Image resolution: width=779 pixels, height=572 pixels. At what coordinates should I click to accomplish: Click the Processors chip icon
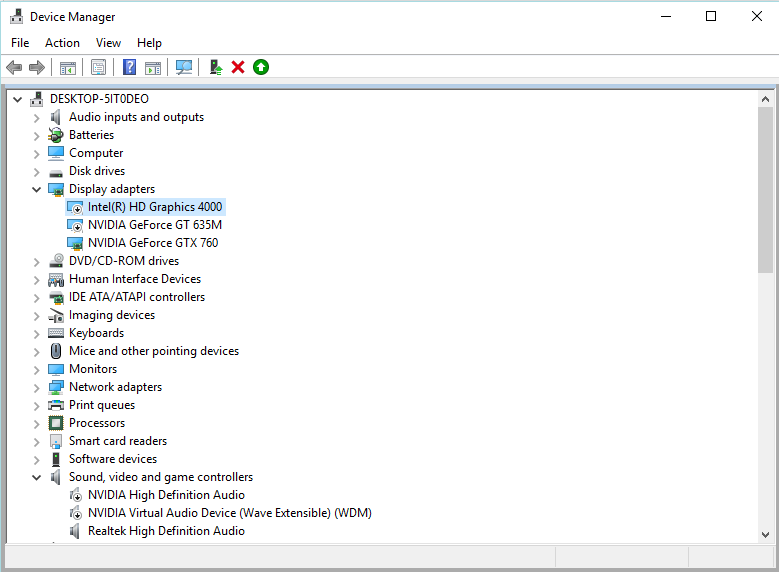click(x=56, y=423)
